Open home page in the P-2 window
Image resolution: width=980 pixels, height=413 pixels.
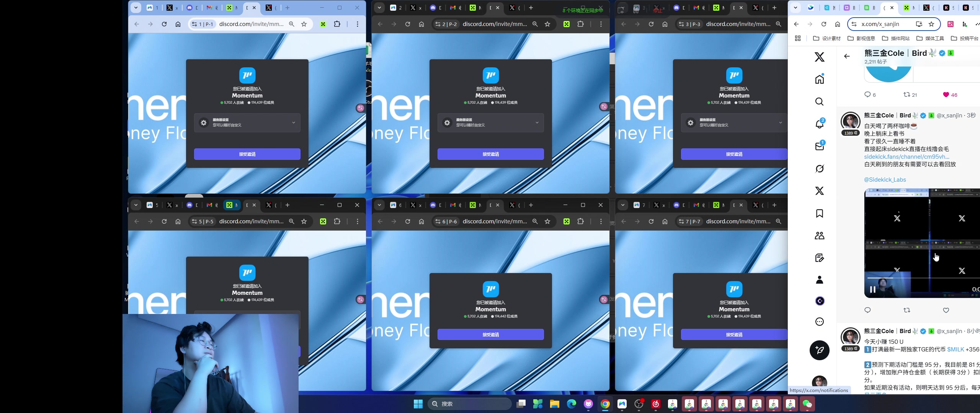[421, 24]
